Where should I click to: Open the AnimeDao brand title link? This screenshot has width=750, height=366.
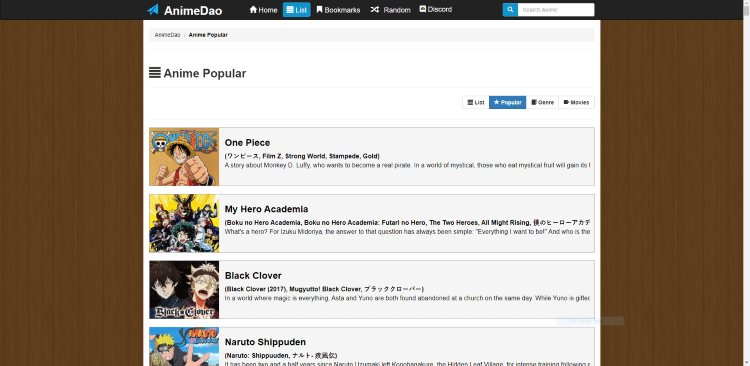pos(193,10)
